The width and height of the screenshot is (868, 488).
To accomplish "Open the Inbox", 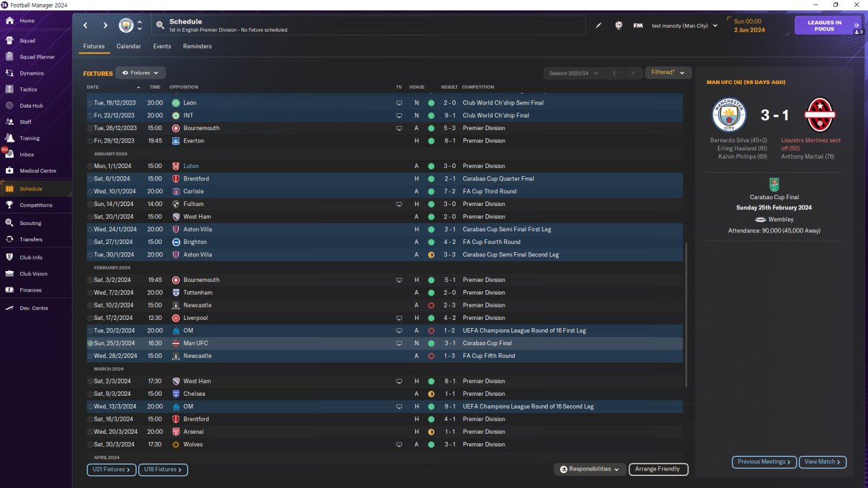I will pyautogui.click(x=26, y=155).
